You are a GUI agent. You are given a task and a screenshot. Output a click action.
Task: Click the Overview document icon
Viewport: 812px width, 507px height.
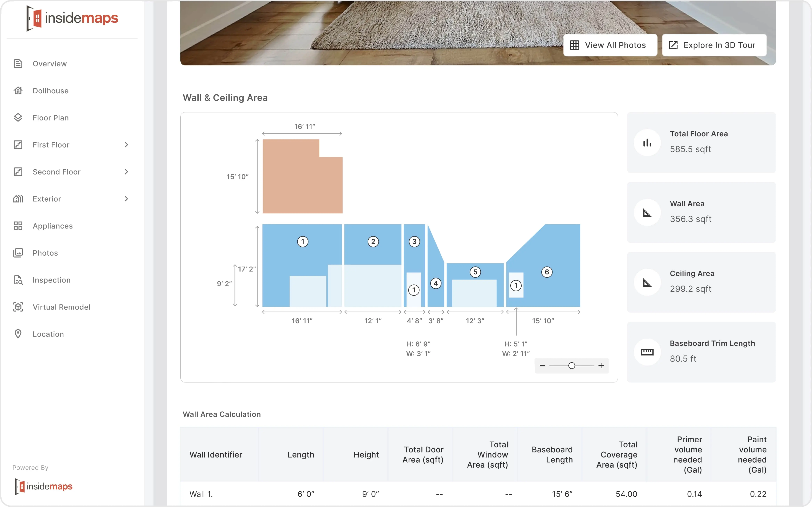point(18,63)
